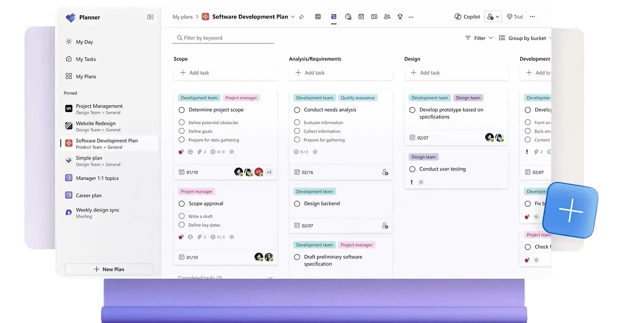Click the Trial diamond button
Image resolution: width=644 pixels, height=323 pixels.
[515, 16]
